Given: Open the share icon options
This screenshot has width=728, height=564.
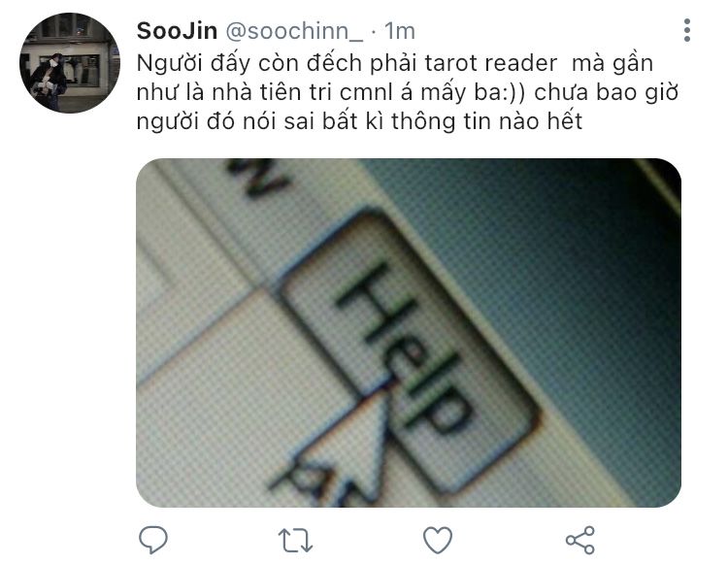Looking at the screenshot, I should (x=579, y=541).
